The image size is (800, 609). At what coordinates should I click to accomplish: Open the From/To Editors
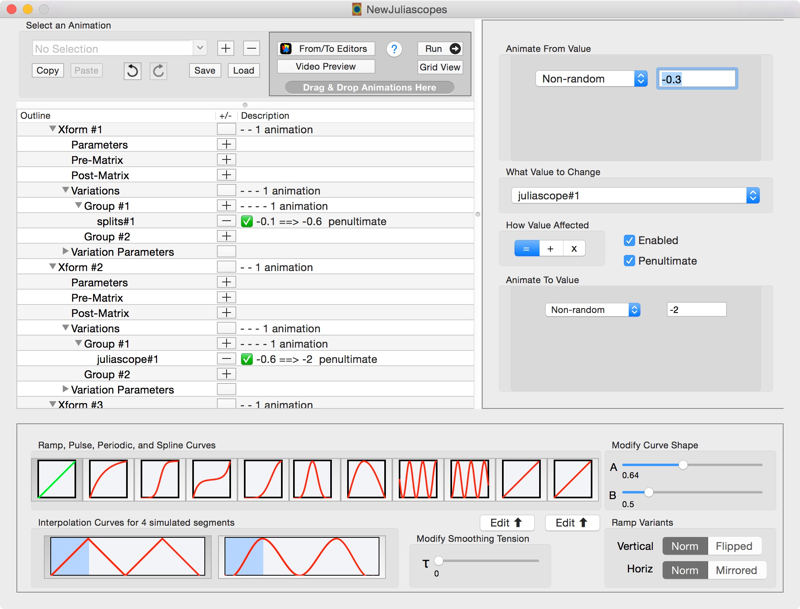326,48
